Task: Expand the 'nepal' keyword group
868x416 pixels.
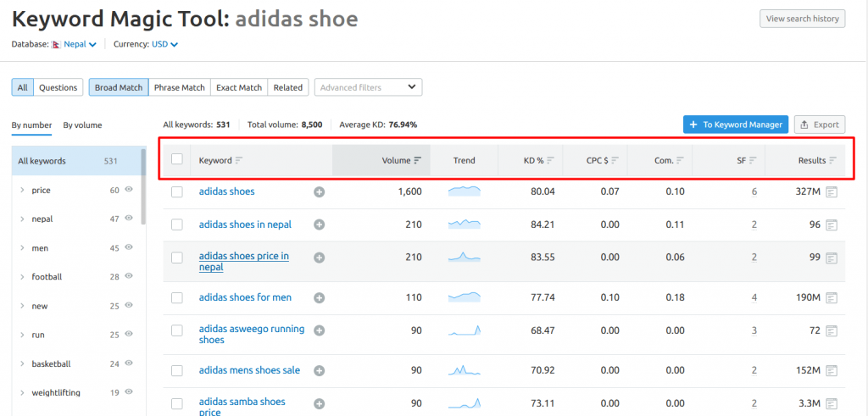Action: point(22,219)
